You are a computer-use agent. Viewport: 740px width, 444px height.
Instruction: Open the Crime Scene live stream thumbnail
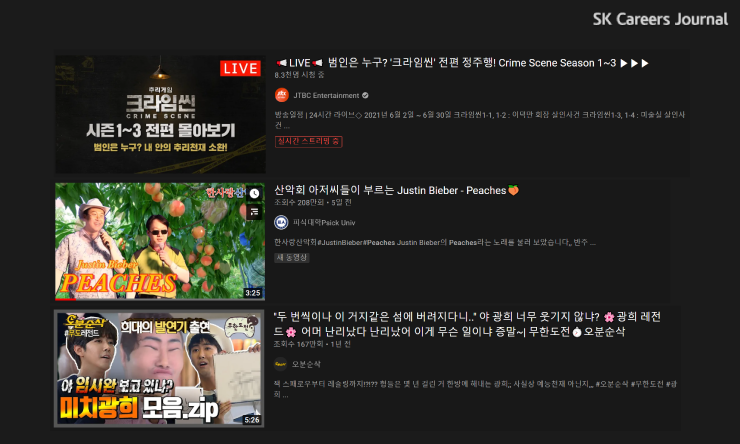pyautogui.click(x=160, y=114)
